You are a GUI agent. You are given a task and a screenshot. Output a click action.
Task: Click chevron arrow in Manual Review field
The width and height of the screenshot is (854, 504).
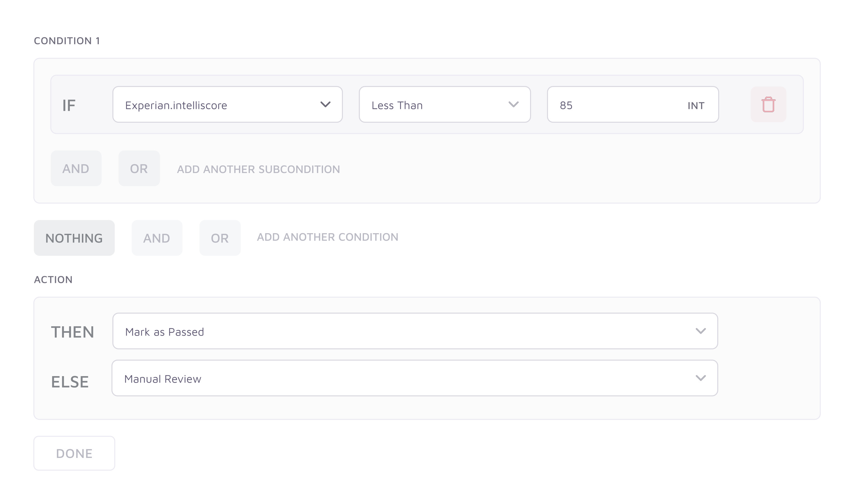point(700,378)
